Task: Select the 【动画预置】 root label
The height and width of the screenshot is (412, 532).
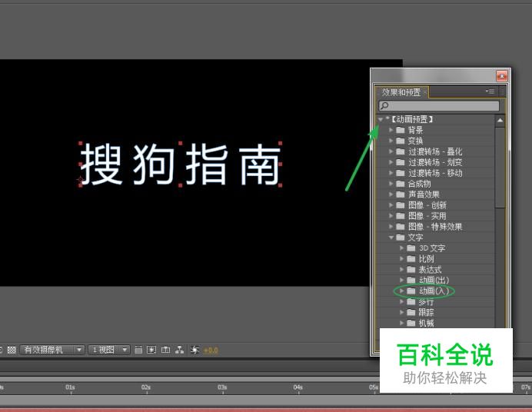Action: click(x=412, y=119)
